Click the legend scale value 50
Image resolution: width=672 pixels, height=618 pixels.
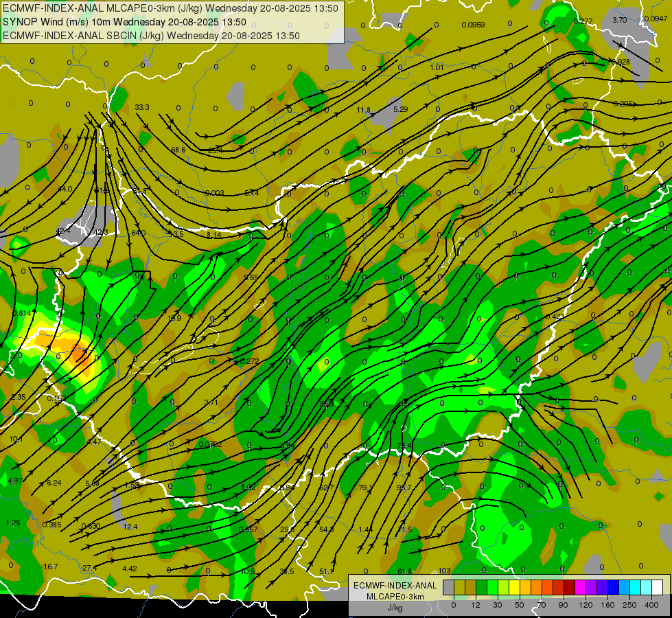[x=520, y=605]
